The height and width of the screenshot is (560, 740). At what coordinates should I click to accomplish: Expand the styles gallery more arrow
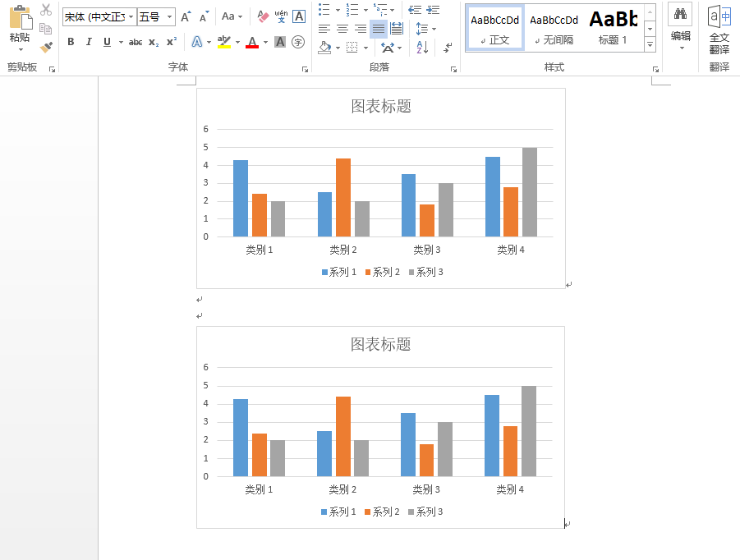coord(650,45)
